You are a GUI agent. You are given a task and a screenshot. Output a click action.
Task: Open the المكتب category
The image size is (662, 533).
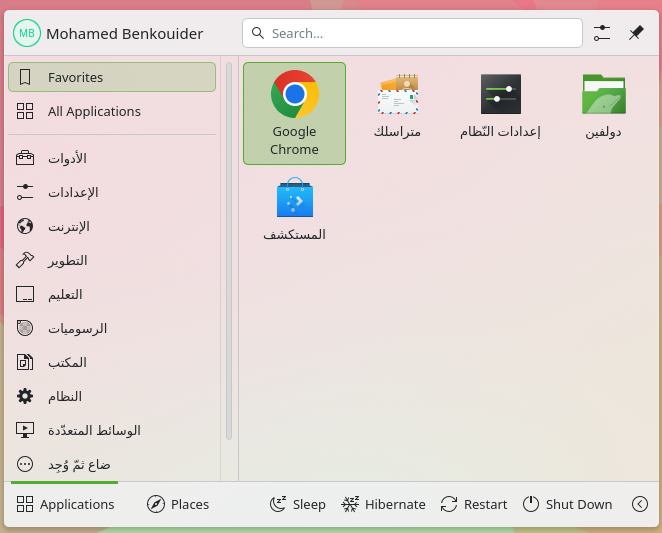click(112, 362)
